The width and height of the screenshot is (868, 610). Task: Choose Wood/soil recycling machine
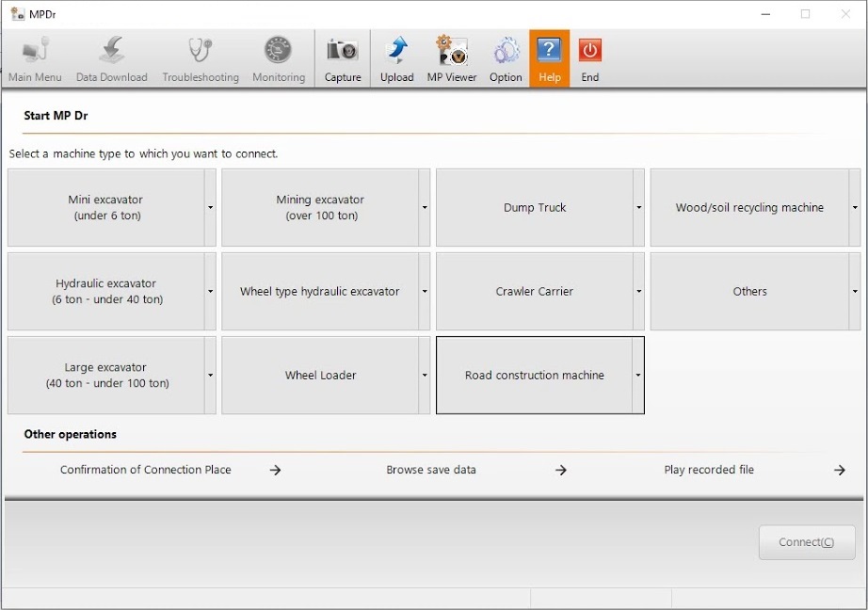[x=749, y=208]
